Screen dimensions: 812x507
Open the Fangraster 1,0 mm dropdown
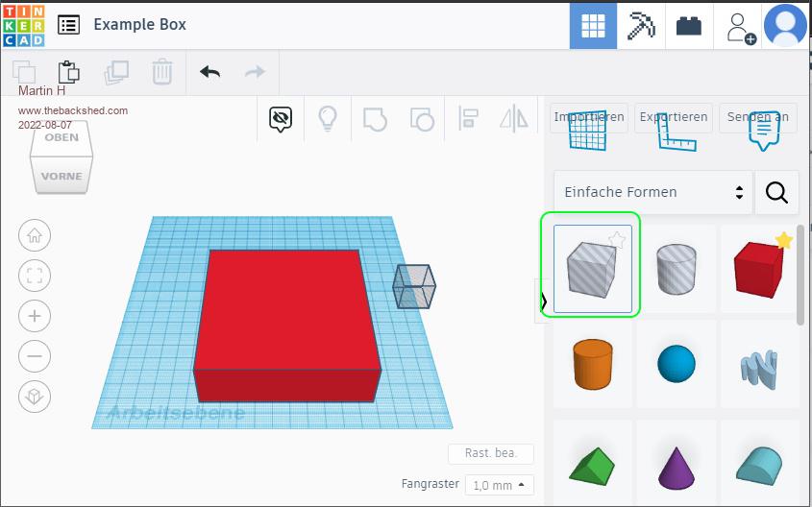[499, 485]
